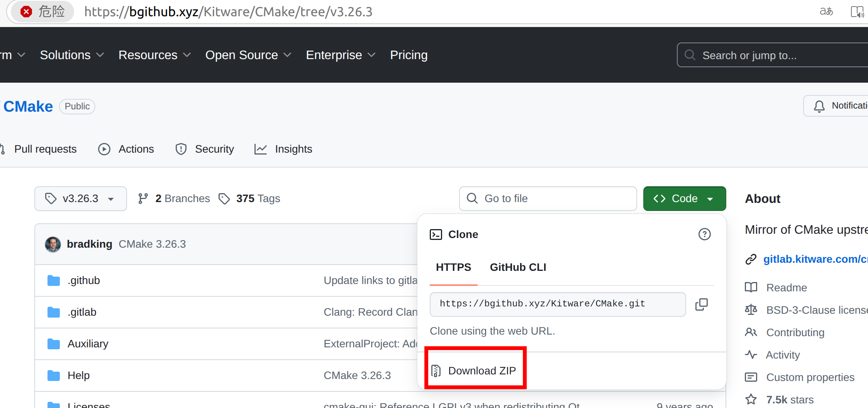The image size is (868, 408).
Task: Open the Pricing page
Action: coord(409,55)
